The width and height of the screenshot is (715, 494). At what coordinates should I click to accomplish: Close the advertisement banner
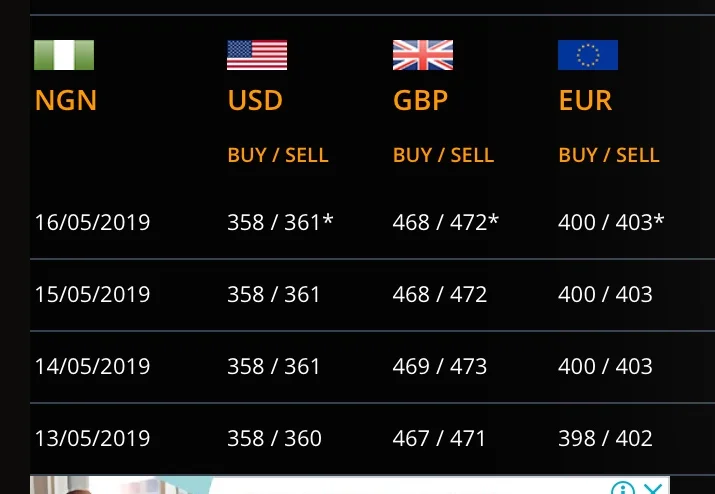pyautogui.click(x=652, y=489)
